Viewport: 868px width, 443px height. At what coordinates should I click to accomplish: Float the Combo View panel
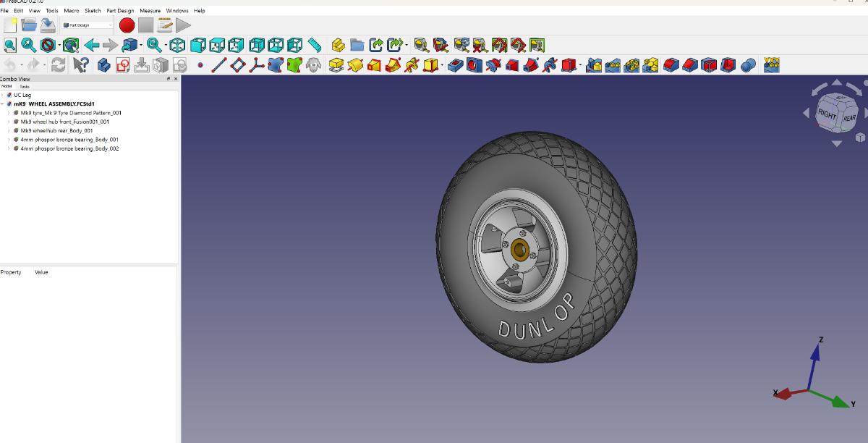tap(168, 79)
